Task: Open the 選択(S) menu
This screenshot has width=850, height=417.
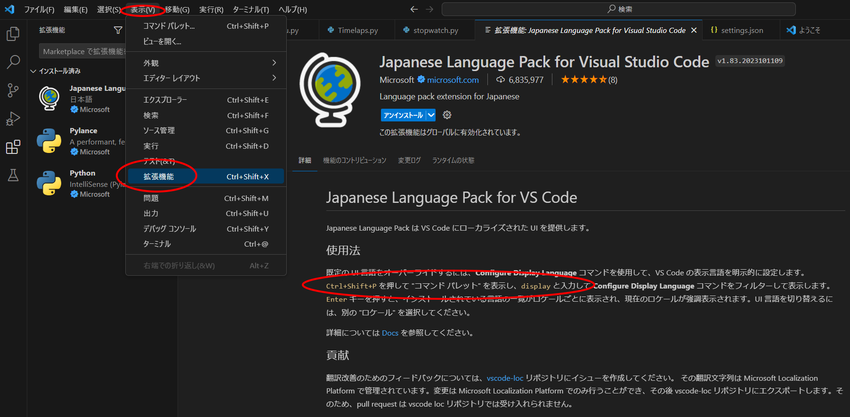Action: 109,10
